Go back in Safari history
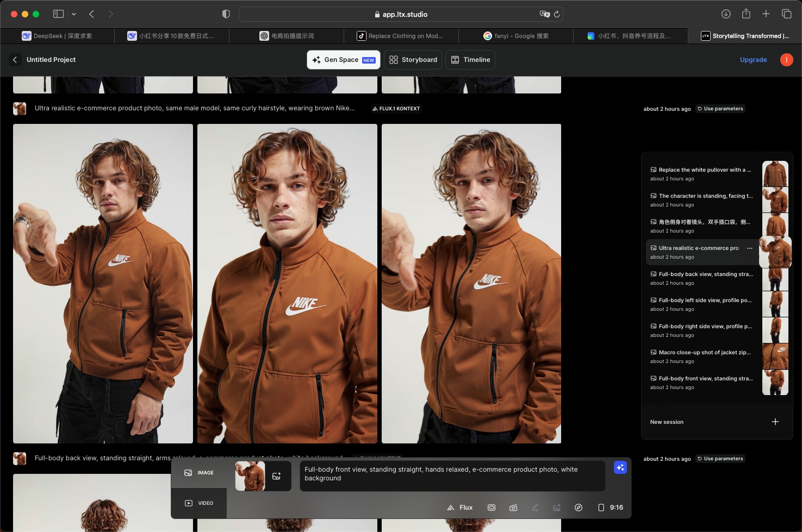 pos(91,14)
